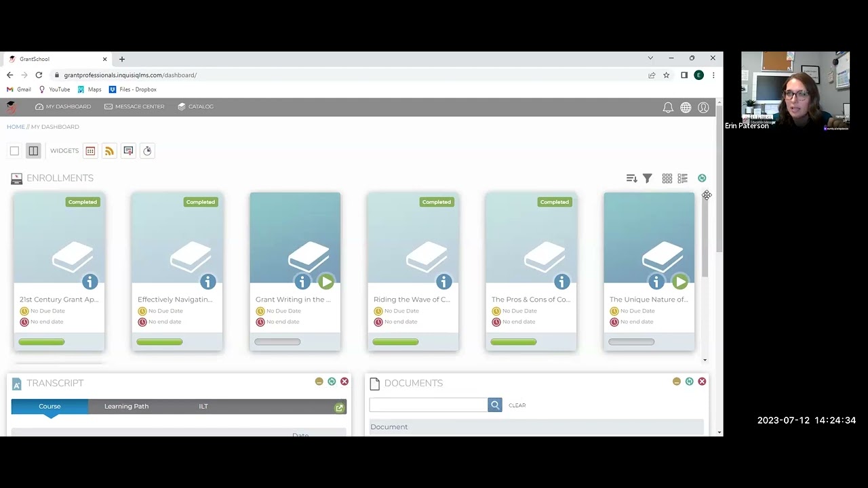Open the Message Center menu
The image size is (868, 488).
click(134, 106)
